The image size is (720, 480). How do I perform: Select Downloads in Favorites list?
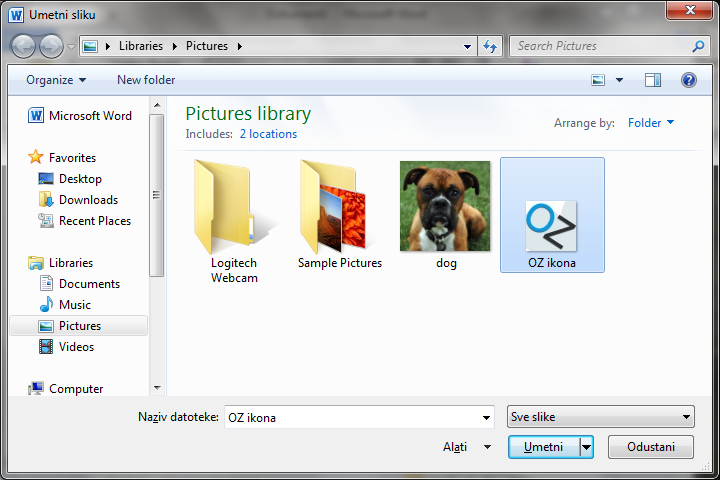coord(88,200)
